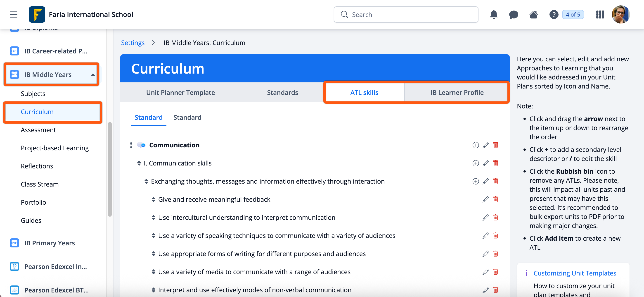Open the help question mark icon
Screen dimensions: 644x297
pos(554,14)
